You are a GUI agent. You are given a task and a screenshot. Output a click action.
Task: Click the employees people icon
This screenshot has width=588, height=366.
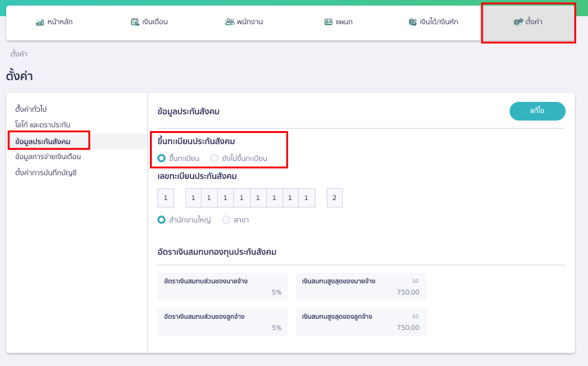[229, 22]
